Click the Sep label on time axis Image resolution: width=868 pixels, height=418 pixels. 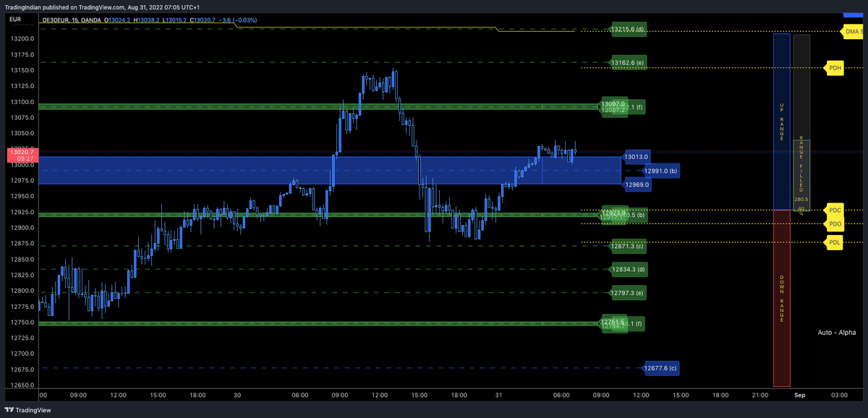[x=799, y=396]
